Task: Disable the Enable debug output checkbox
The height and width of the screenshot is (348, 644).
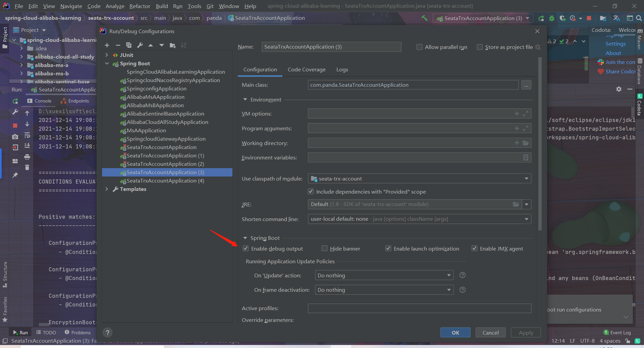Action: click(246, 248)
